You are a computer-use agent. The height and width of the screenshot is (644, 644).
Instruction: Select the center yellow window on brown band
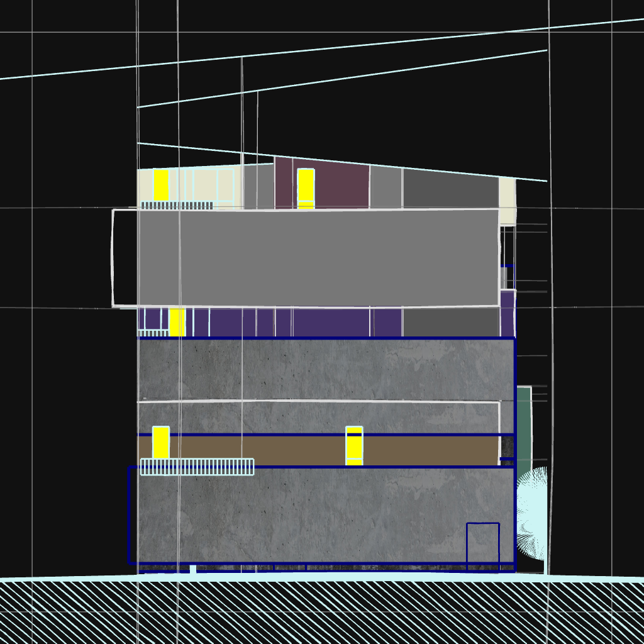[354, 446]
